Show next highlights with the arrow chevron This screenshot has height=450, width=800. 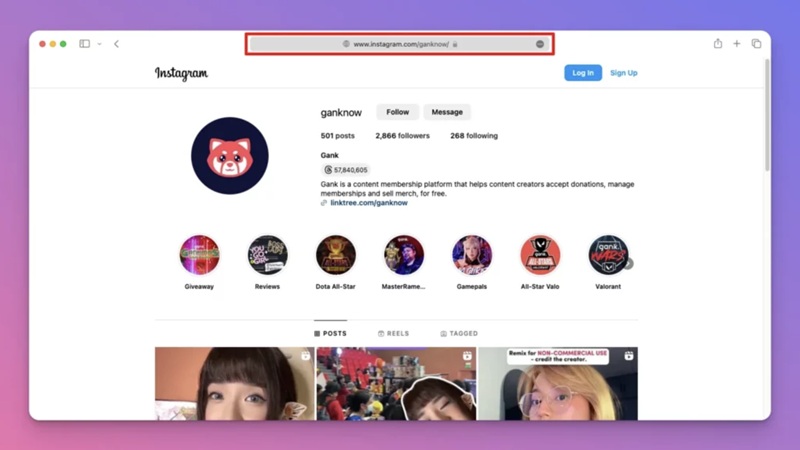629,263
